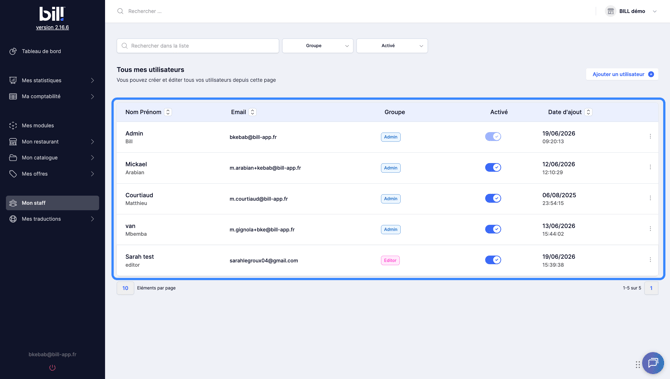The width and height of the screenshot is (670, 379).
Task: Click the 10 éléments par page selector
Action: click(125, 288)
